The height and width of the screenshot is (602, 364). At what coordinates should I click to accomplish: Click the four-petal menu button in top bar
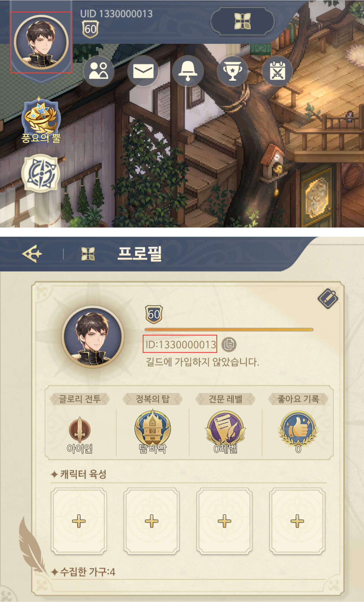coord(242,21)
